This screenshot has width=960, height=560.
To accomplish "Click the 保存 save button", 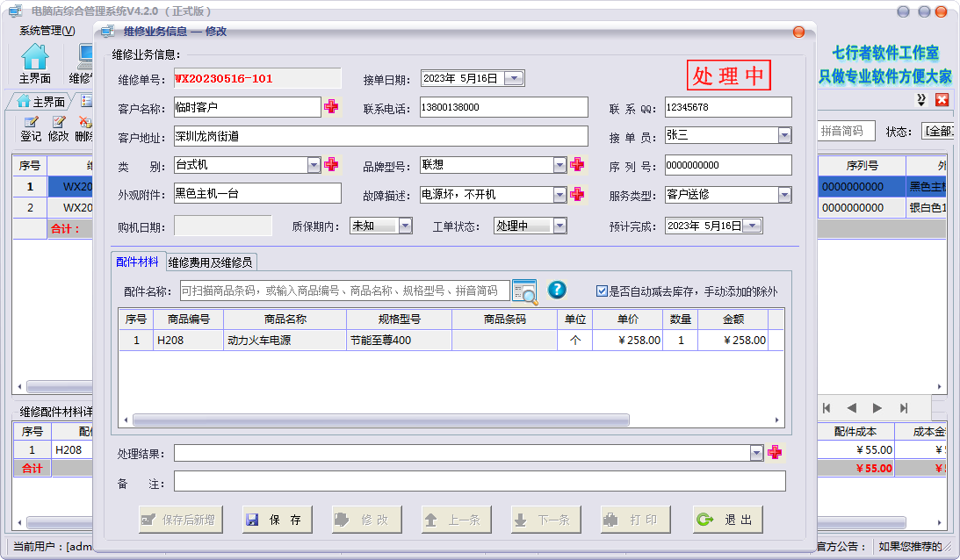I will tap(278, 520).
